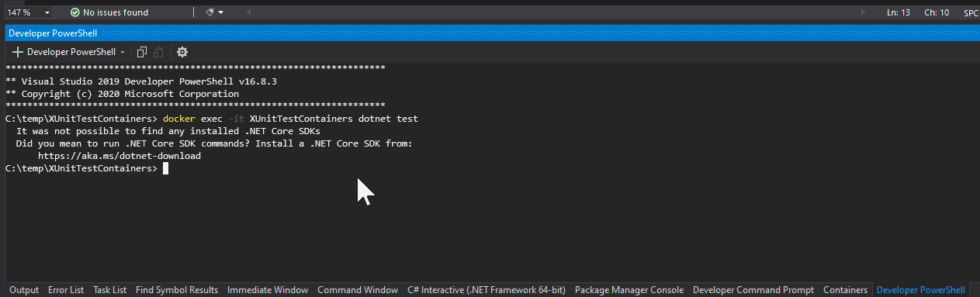This screenshot has height=297, width=980.
Task: Open the Package Manager Console tab
Action: tap(629, 290)
